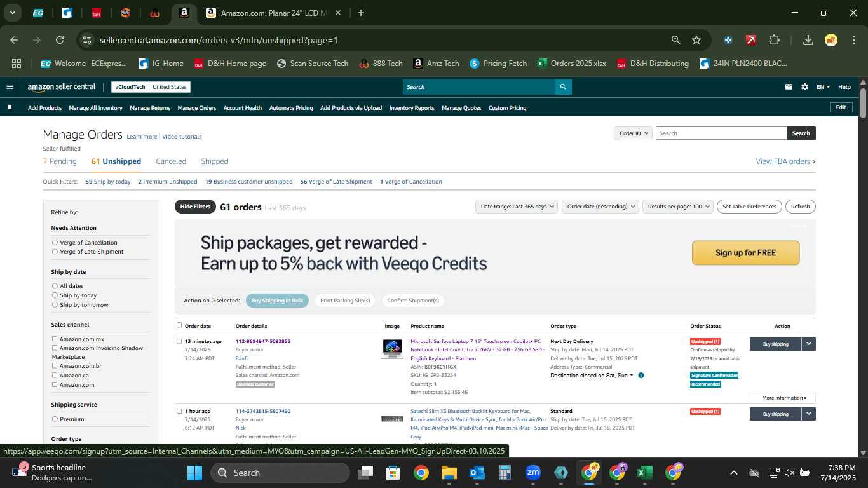Open Chrome downloads icon

[x=808, y=40]
